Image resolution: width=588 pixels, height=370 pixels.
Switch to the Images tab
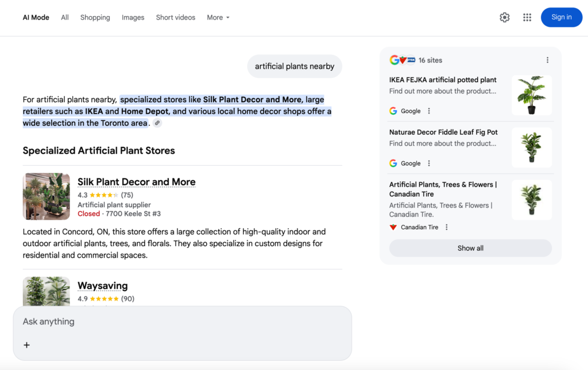point(133,18)
